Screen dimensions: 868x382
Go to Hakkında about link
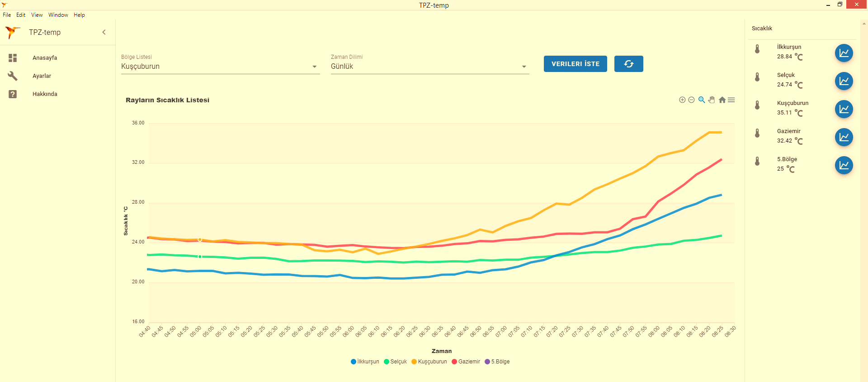click(45, 94)
